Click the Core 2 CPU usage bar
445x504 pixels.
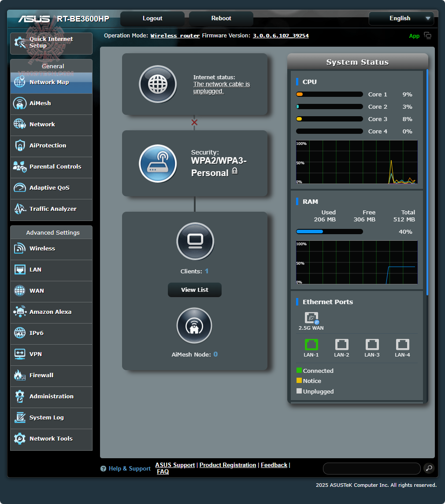330,107
